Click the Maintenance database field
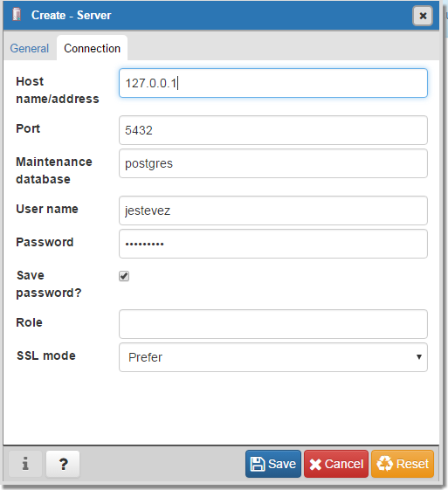The height and width of the screenshot is (490, 448). coord(273,163)
